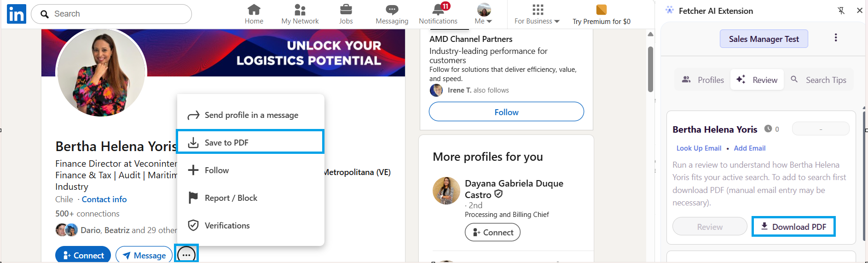This screenshot has height=263, width=868.
Task: Open the Home feed icon
Action: [x=254, y=10]
